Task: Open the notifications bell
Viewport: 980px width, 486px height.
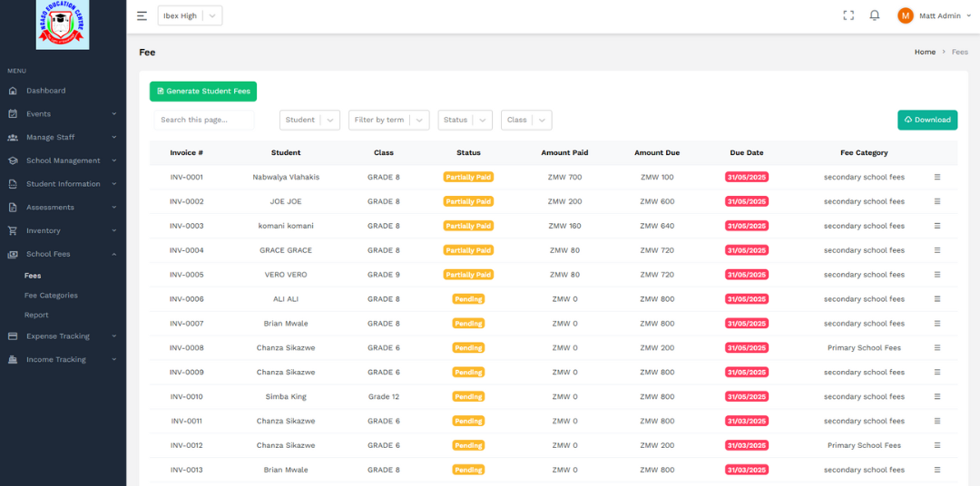Action: 875,15
